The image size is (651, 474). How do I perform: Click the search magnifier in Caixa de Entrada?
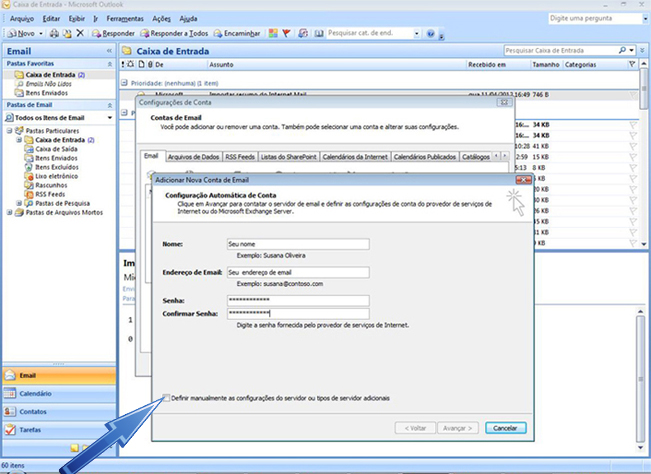coord(622,50)
